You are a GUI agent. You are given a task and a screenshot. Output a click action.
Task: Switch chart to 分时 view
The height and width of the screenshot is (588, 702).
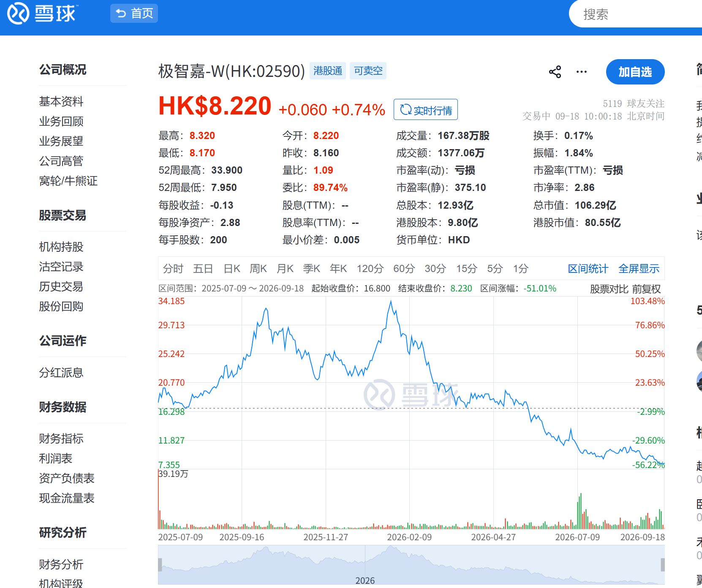coord(173,269)
